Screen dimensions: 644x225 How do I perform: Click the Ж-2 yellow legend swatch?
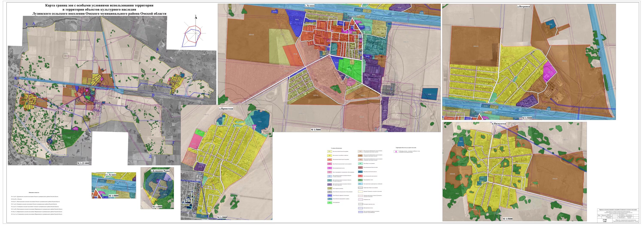coord(330,156)
